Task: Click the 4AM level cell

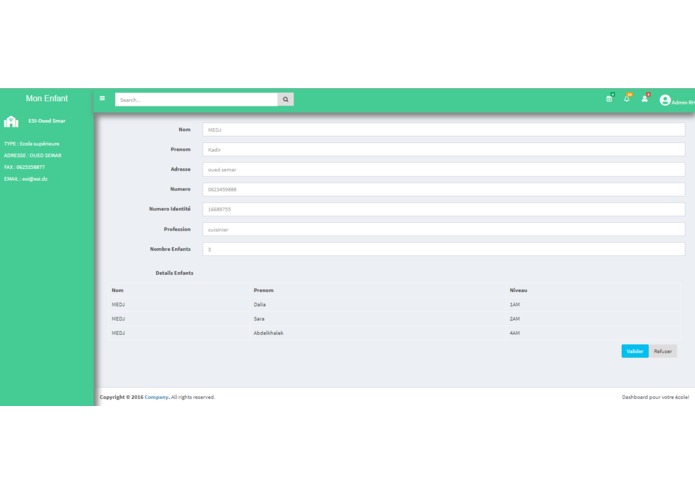Action: click(x=515, y=333)
